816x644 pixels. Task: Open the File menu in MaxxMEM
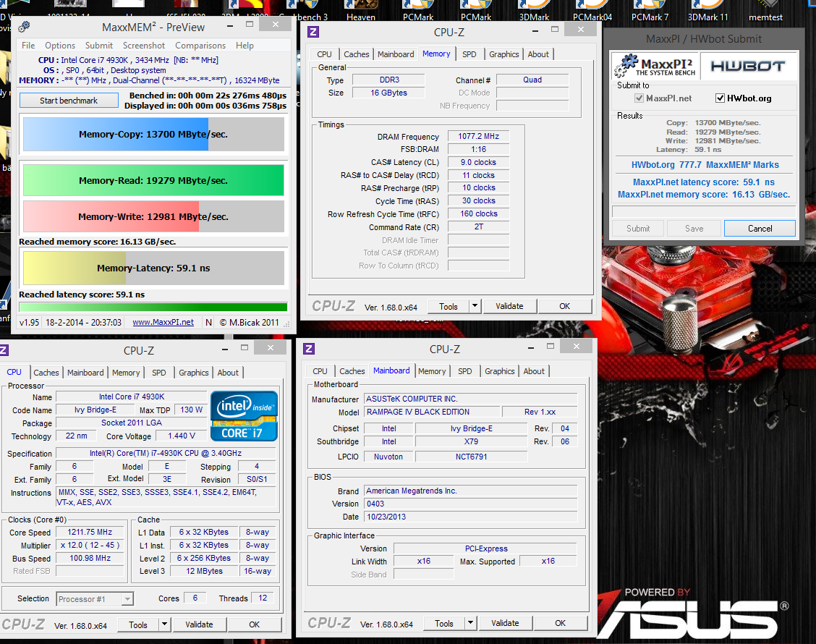pyautogui.click(x=29, y=46)
